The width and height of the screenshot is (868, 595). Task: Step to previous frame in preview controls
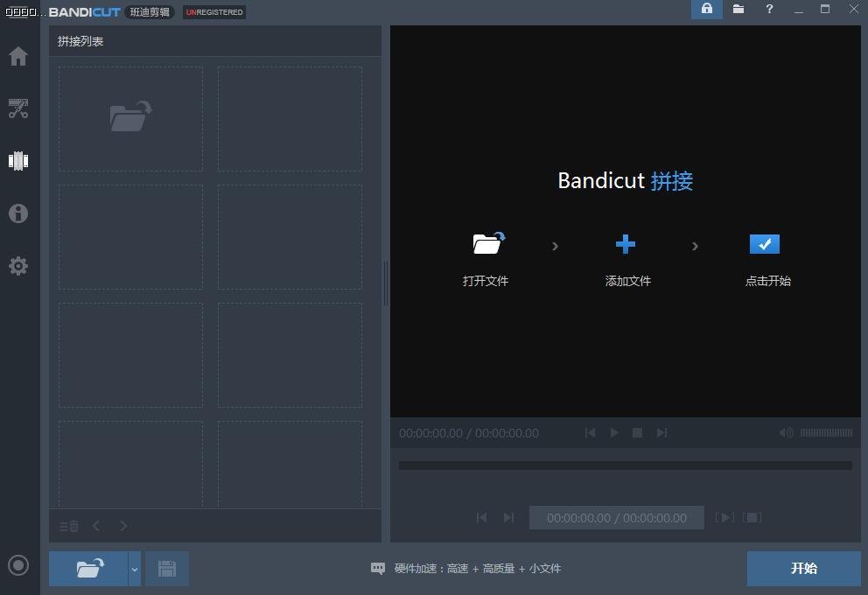click(x=590, y=433)
